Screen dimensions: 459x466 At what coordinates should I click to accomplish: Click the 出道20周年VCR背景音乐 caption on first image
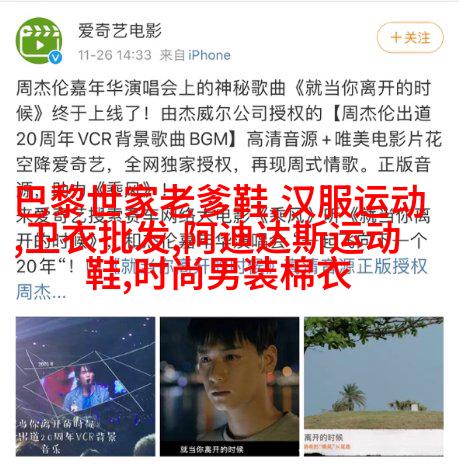coord(68,436)
